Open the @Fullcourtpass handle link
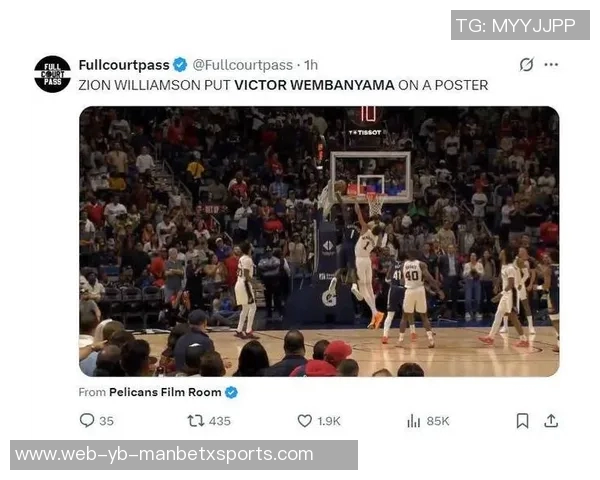The width and height of the screenshot is (600, 480). point(243,65)
